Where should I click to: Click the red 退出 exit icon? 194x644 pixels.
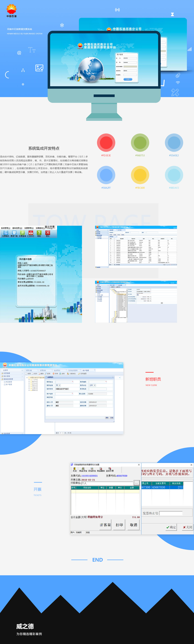pyautogui.click(x=48, y=233)
